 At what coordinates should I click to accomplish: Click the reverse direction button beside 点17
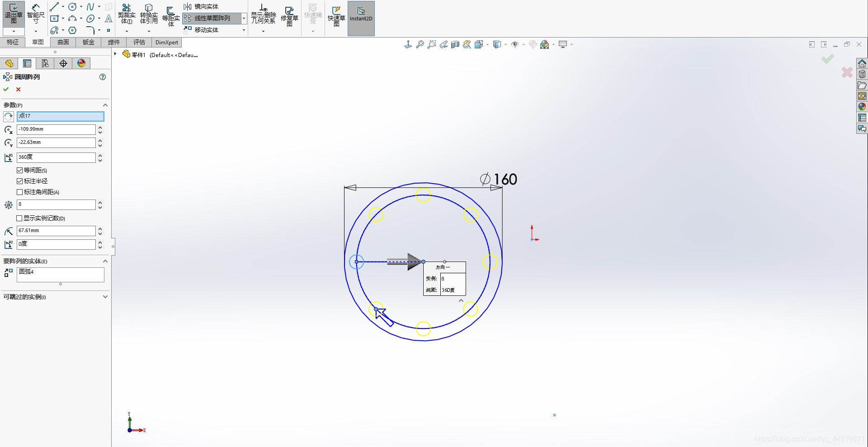tap(9, 116)
